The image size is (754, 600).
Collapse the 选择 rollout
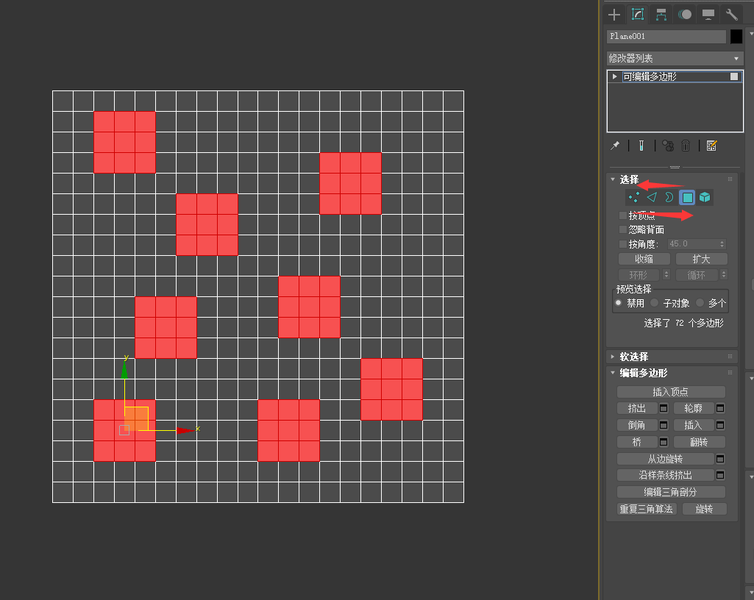point(613,179)
